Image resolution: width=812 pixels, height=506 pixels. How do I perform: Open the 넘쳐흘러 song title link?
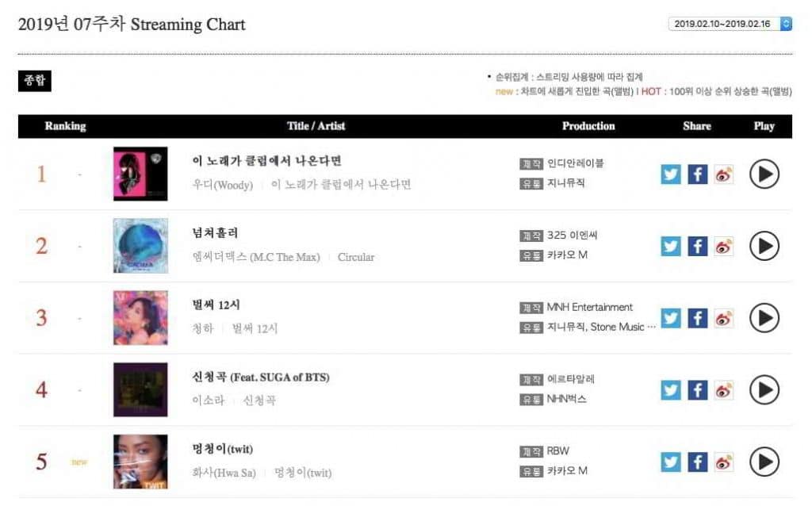(215, 233)
